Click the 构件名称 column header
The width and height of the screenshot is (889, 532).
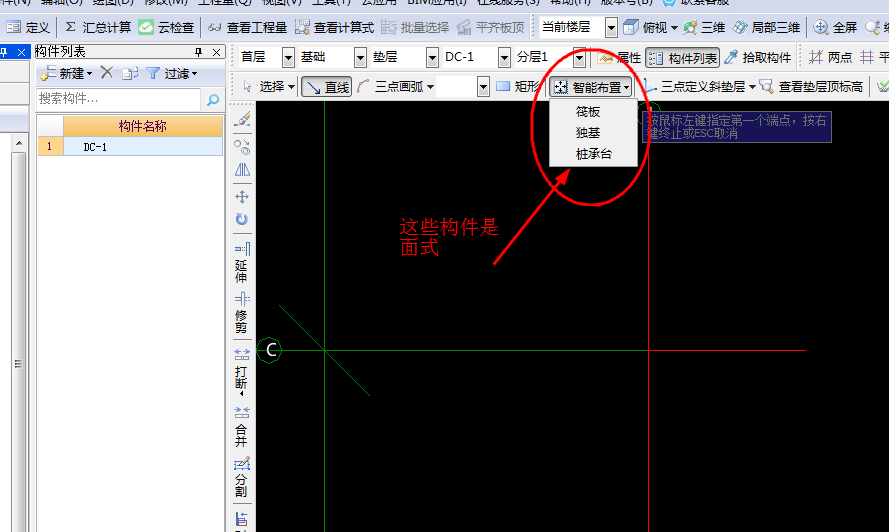tap(142, 126)
